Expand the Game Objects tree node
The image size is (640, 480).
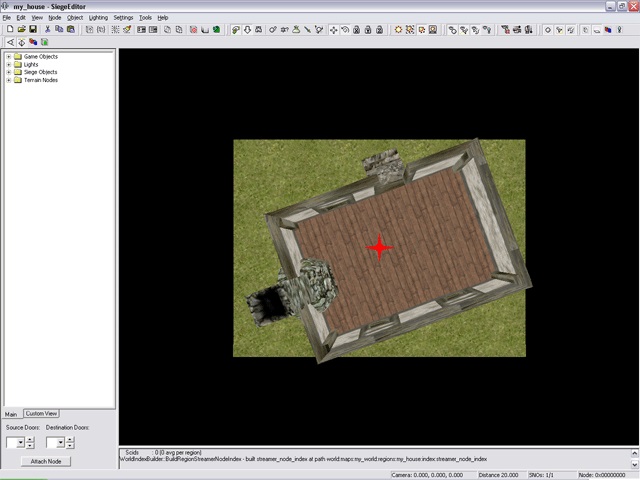click(8, 57)
